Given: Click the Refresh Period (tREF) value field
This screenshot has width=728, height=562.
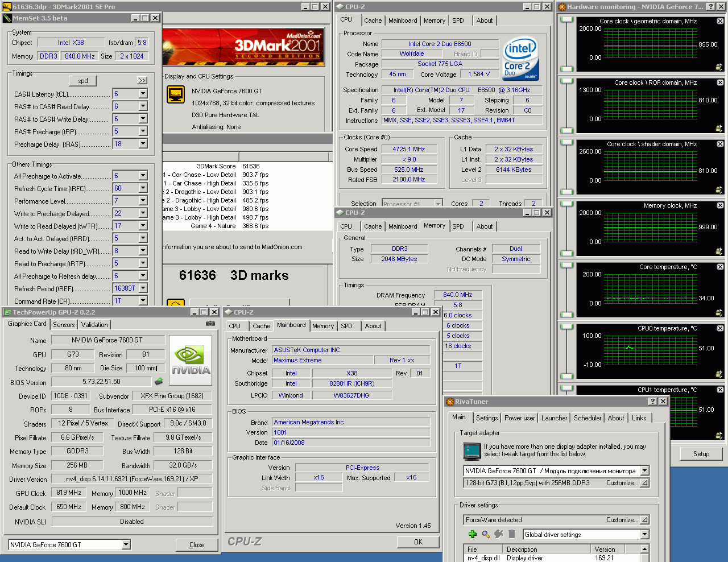Looking at the screenshot, I should pyautogui.click(x=125, y=288).
